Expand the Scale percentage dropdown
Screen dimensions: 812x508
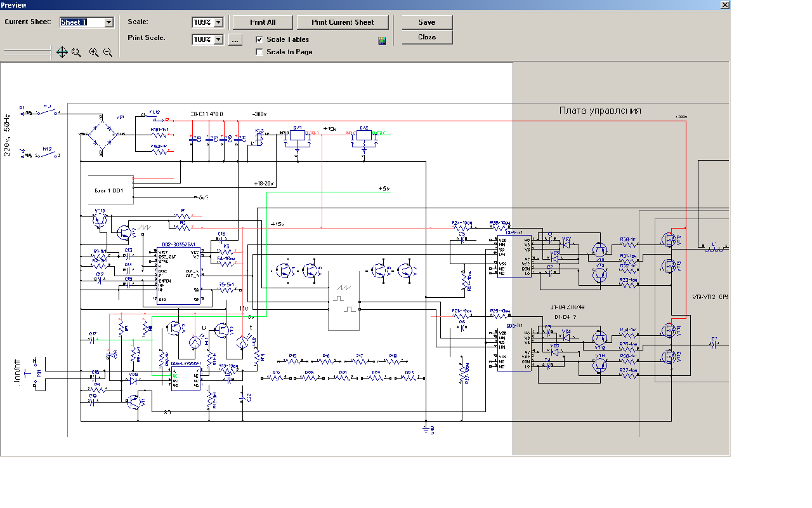pyautogui.click(x=219, y=22)
